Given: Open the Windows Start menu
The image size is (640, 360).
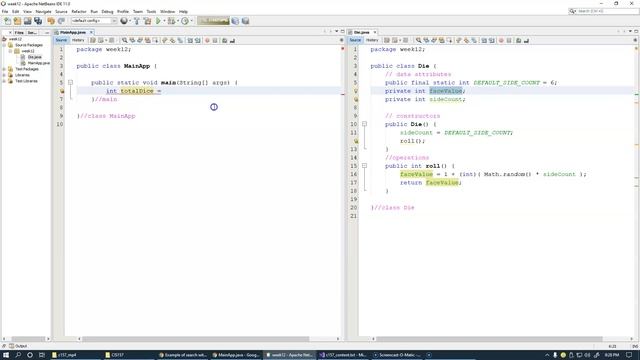Looking at the screenshot, I should point(6,355).
